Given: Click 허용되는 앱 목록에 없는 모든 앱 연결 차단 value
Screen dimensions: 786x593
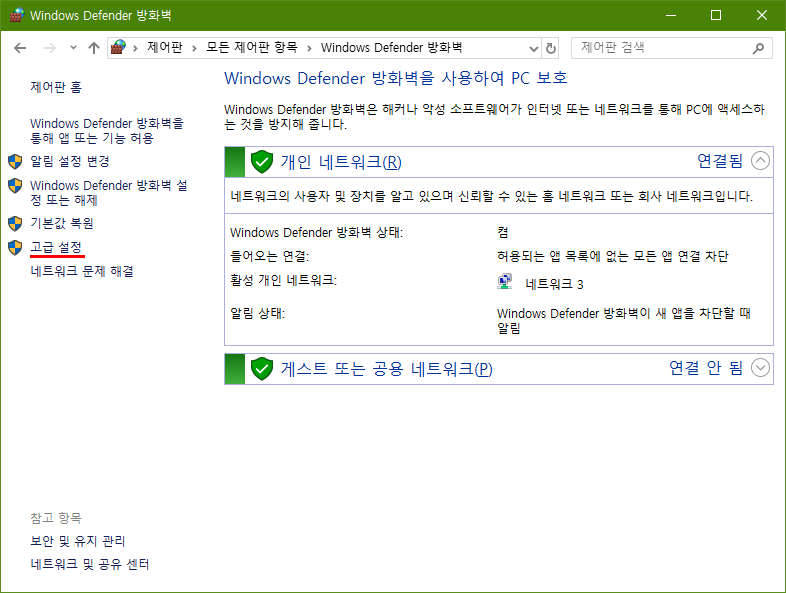Looking at the screenshot, I should [613, 256].
